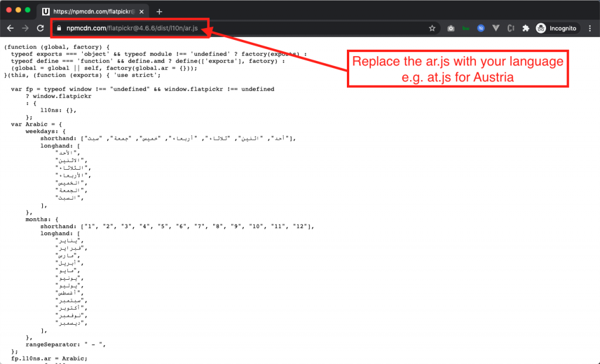
Task: Click the line "(global = global || self, factory(global.ar = {}));"
Action: click(x=104, y=68)
